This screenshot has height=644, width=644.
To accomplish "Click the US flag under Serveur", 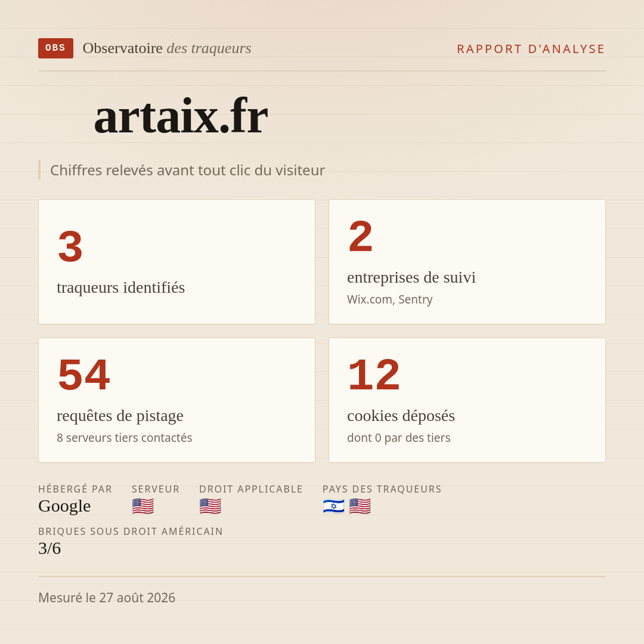I will click(x=143, y=506).
